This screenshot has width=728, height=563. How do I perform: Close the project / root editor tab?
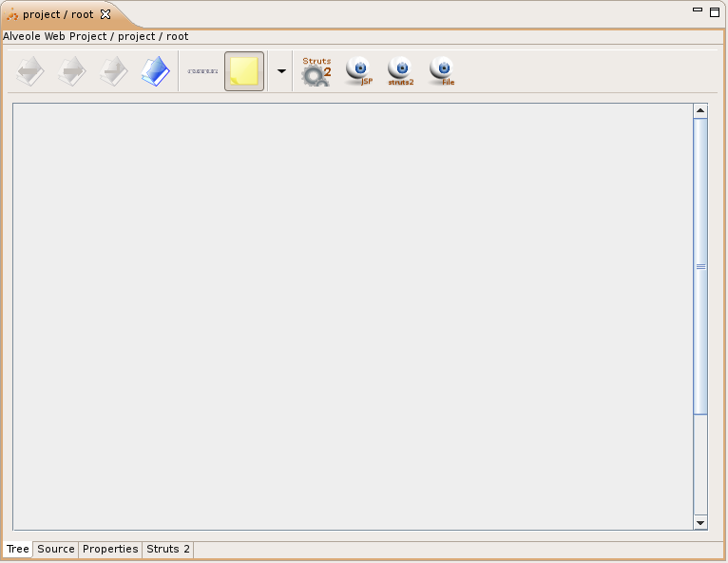coord(105,14)
